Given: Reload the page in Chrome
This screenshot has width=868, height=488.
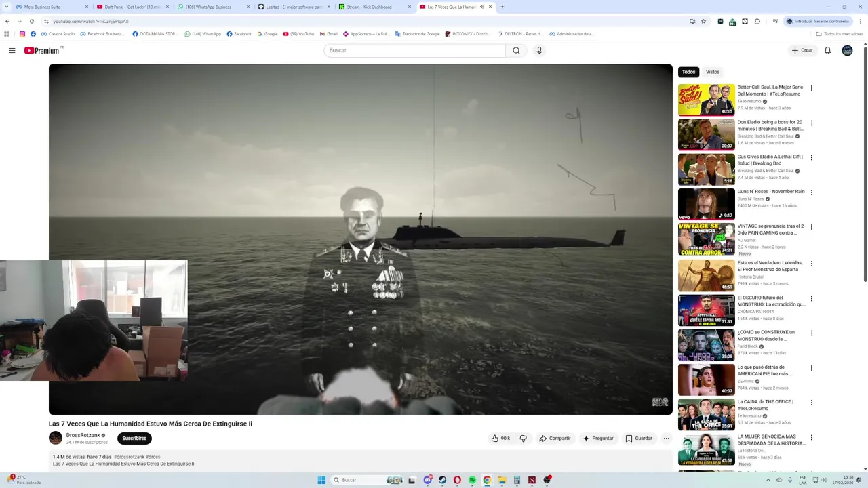Looking at the screenshot, I should tap(31, 21).
